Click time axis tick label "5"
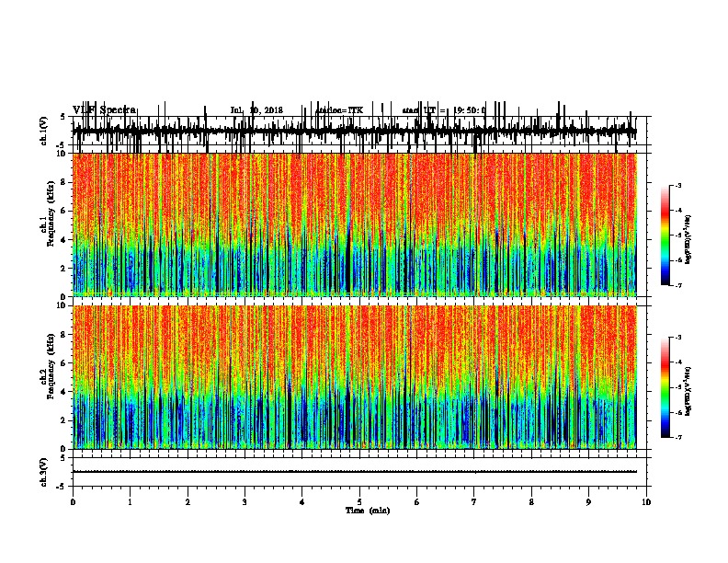 click(x=359, y=502)
